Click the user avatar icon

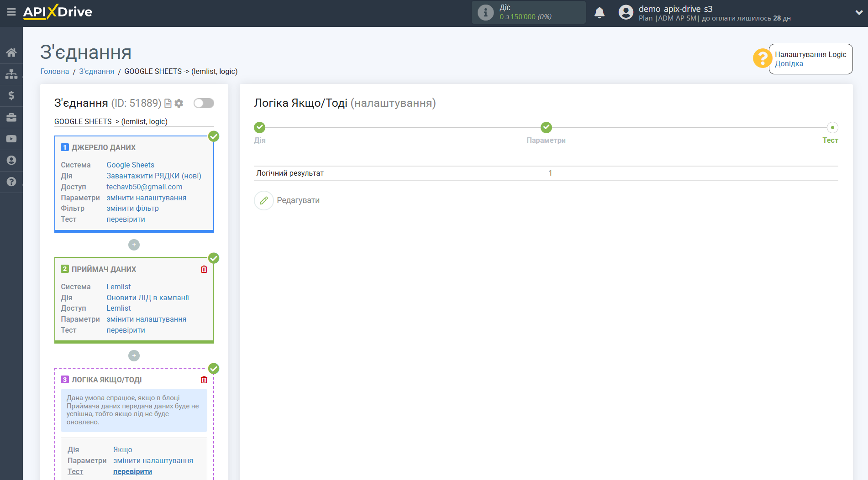tap(626, 12)
